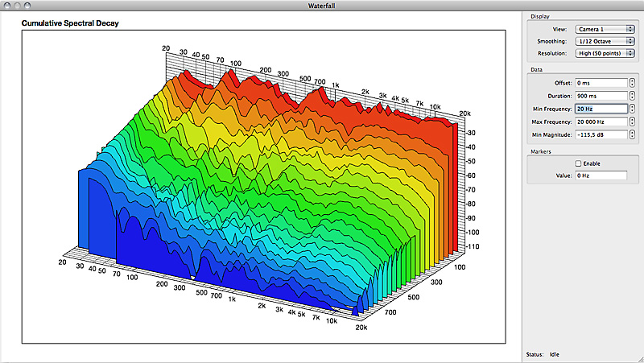The height and width of the screenshot is (363, 644).
Task: Open the View dropdown showing Camera 1
Action: 605,29
